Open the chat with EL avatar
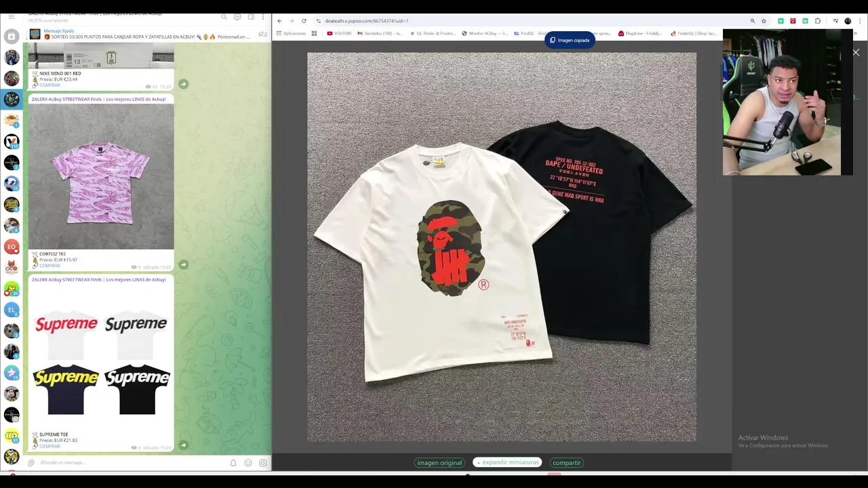868x488 pixels. pyautogui.click(x=12, y=310)
